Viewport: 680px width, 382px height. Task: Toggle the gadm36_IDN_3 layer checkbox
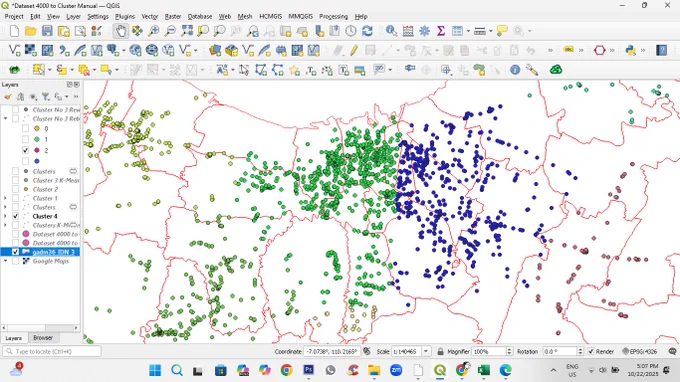tap(16, 251)
